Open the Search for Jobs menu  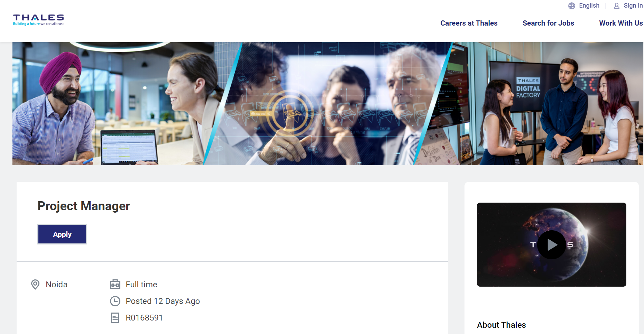(x=548, y=23)
